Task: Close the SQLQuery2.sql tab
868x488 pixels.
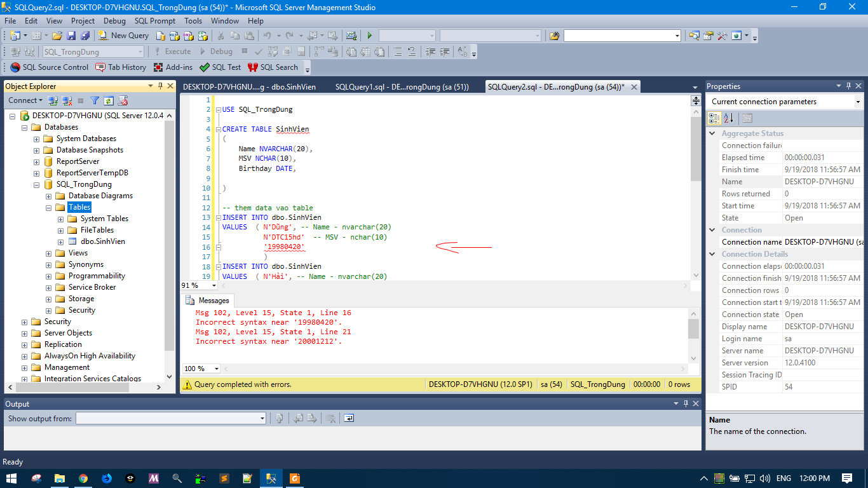Action: (x=634, y=87)
